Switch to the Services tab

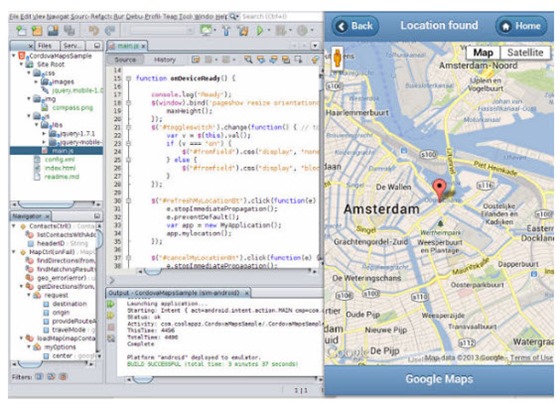pyautogui.click(x=72, y=46)
